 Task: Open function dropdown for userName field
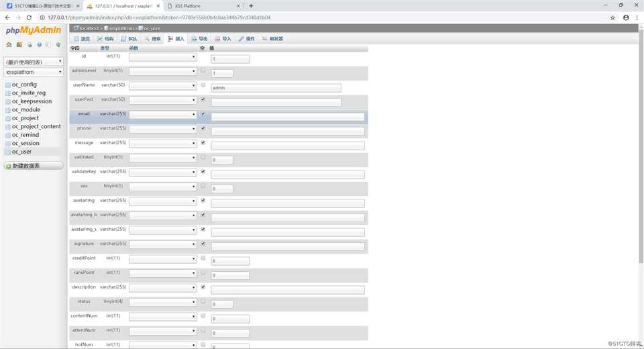(162, 86)
